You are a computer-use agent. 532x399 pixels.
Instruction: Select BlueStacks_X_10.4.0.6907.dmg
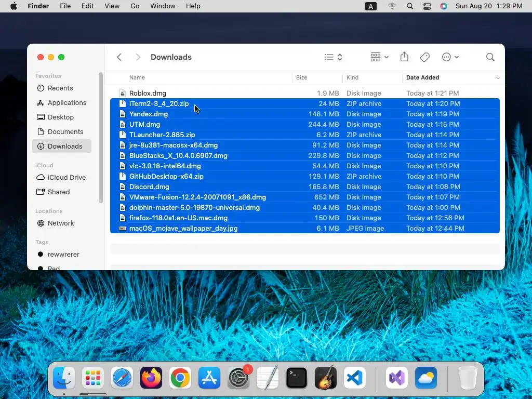(x=304, y=156)
